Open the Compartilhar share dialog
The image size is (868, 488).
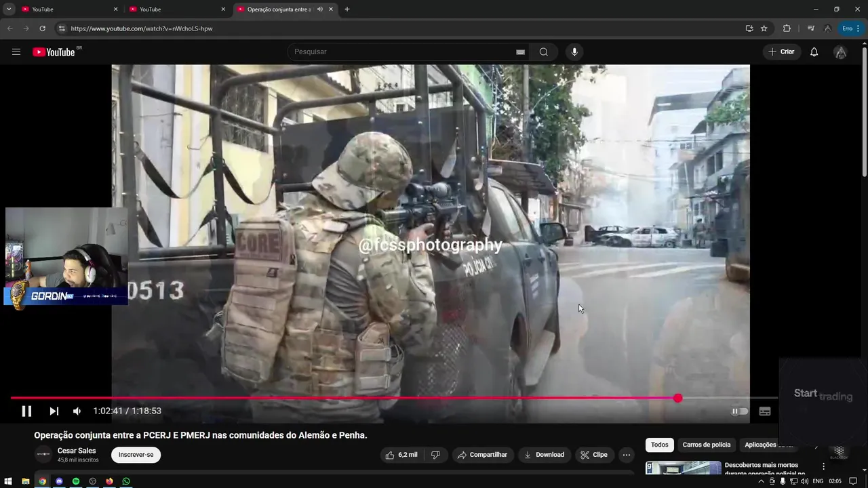482,455
